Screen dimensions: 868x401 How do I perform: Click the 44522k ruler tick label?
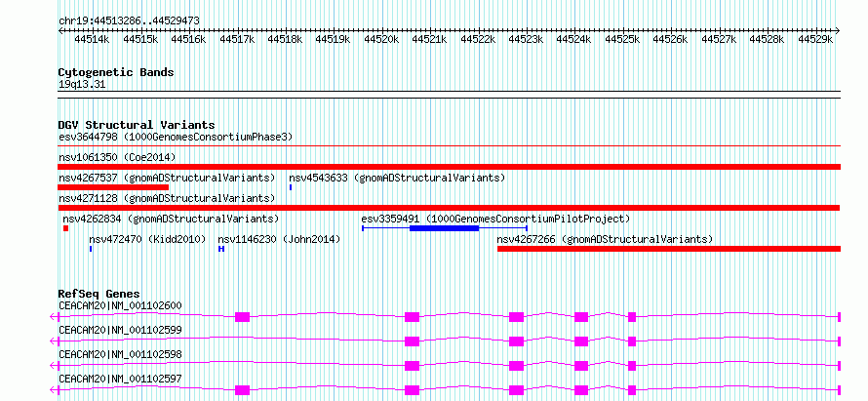point(478,39)
